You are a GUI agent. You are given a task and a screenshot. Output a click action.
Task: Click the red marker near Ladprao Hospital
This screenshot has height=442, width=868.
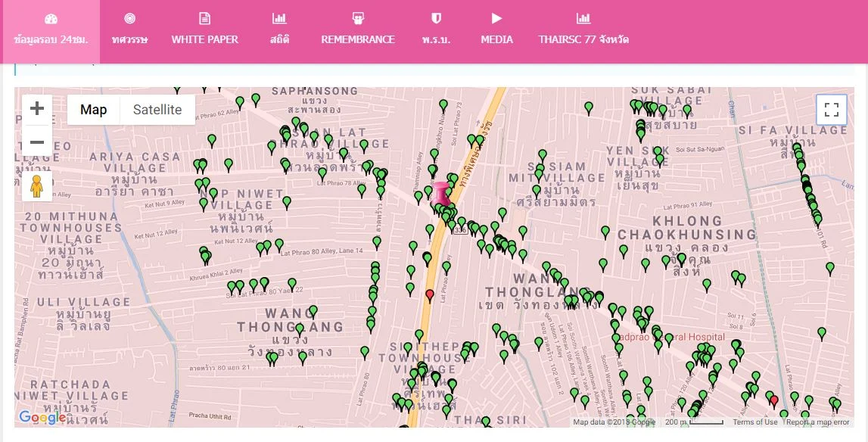tap(430, 294)
